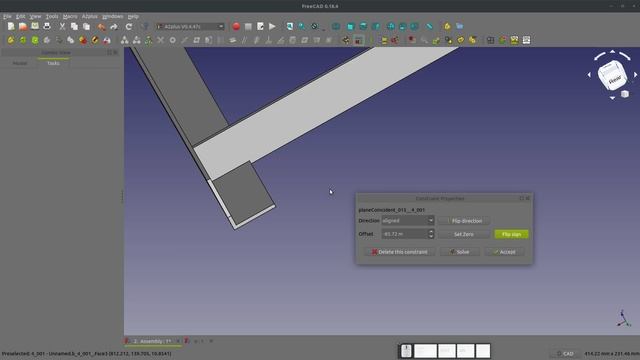The height and width of the screenshot is (360, 640).
Task: Click the Undo arrow icon
Action: click(102, 27)
